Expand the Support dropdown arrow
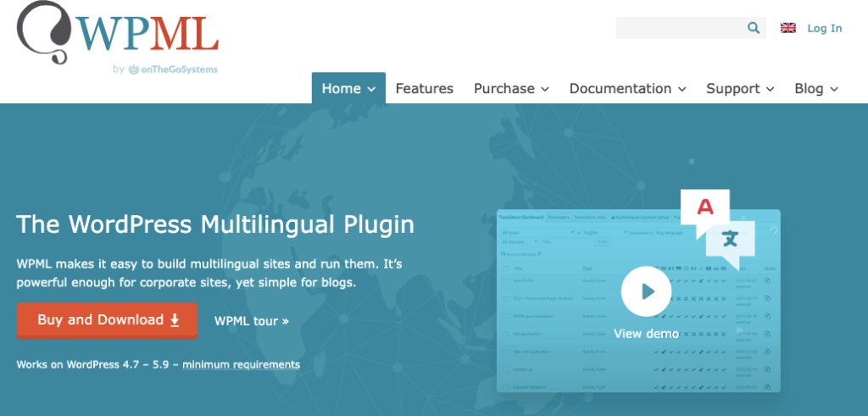The height and width of the screenshot is (416, 868). (770, 89)
